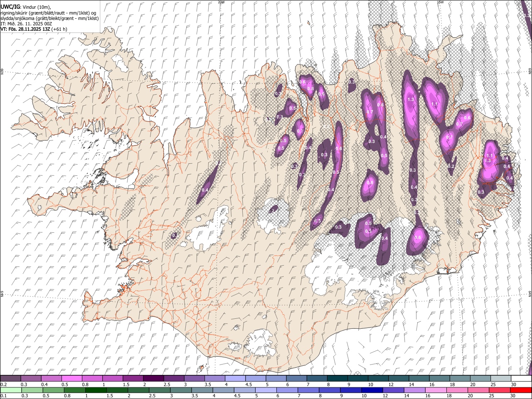
Task: Select the pink 18–20 rain-scale swatch
Action: tap(457, 390)
